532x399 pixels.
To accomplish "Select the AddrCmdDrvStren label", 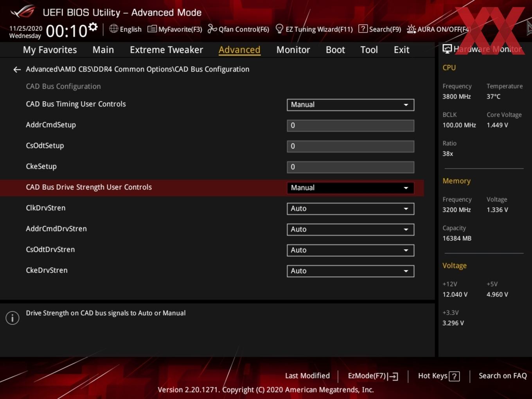I will point(56,228).
